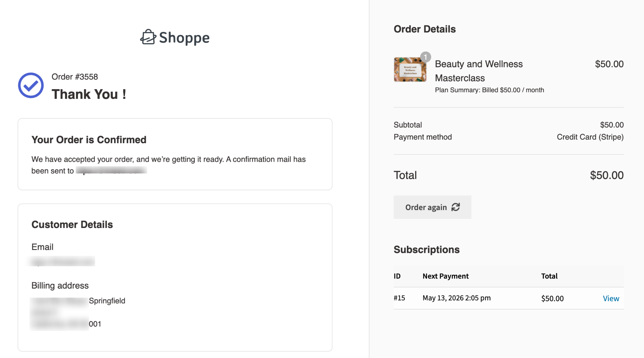The height and width of the screenshot is (358, 644).
Task: Select the Beauty and Wellness Masterclass title
Action: [x=479, y=71]
